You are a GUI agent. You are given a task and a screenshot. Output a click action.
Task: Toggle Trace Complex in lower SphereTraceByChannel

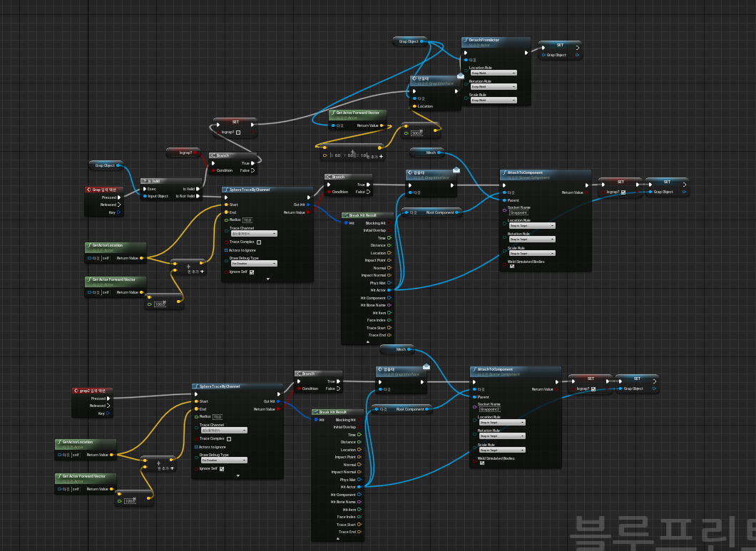click(x=229, y=438)
